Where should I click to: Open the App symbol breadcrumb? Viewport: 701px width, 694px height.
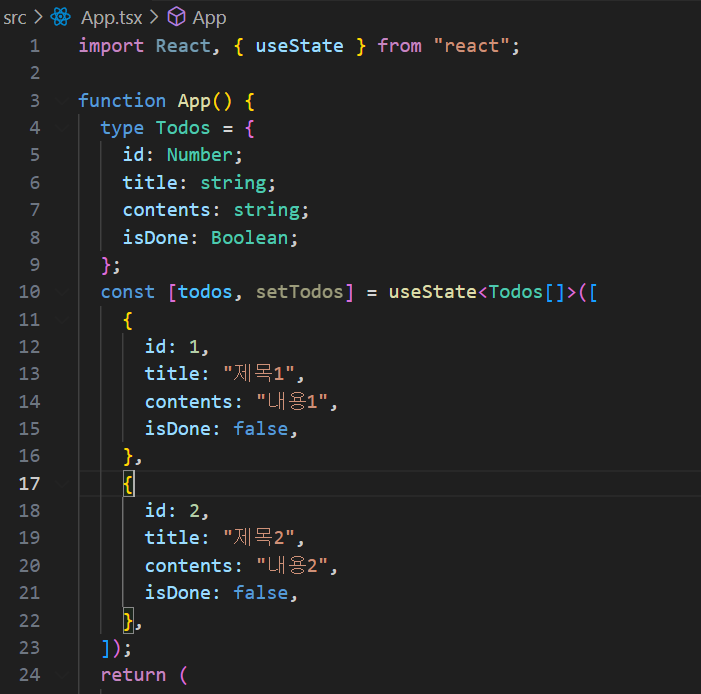(x=209, y=18)
